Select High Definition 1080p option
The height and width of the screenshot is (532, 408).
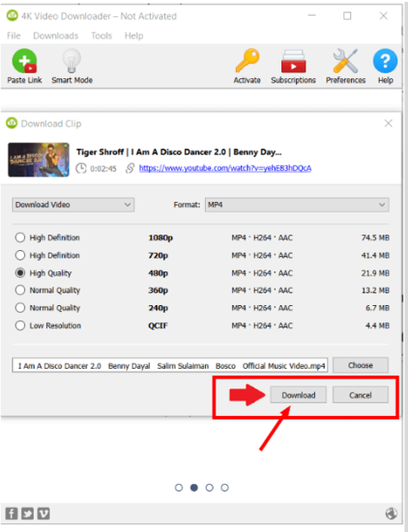pyautogui.click(x=20, y=238)
